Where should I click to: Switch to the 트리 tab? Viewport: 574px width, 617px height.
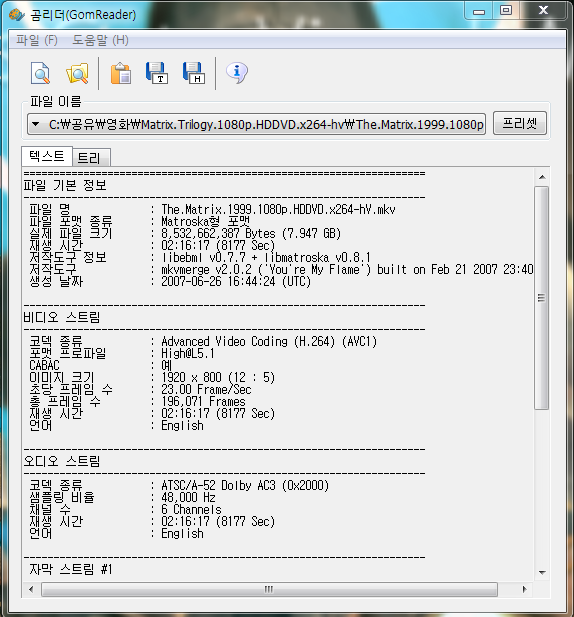click(91, 158)
